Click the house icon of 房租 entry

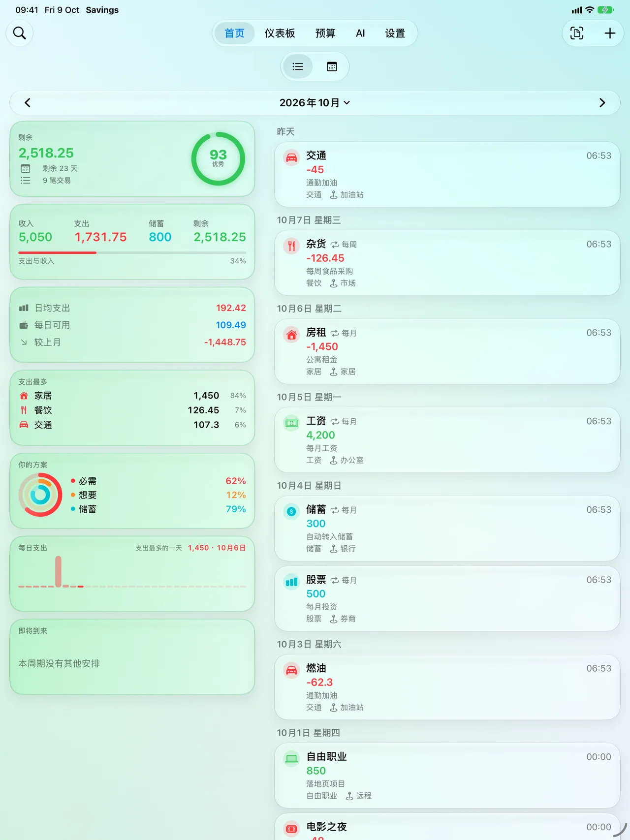(x=291, y=335)
